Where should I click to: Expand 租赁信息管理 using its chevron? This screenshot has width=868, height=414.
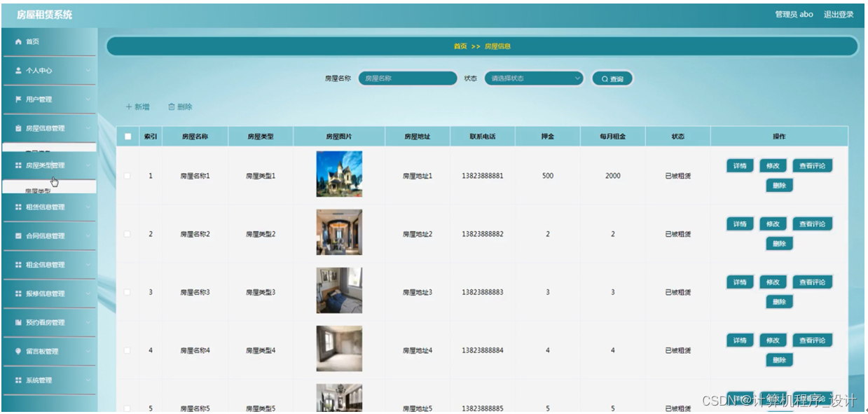point(88,207)
